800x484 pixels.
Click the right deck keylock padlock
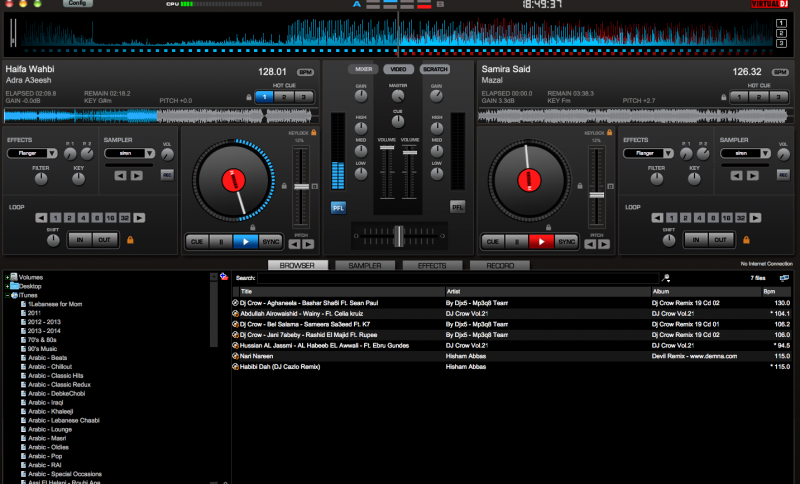(610, 132)
